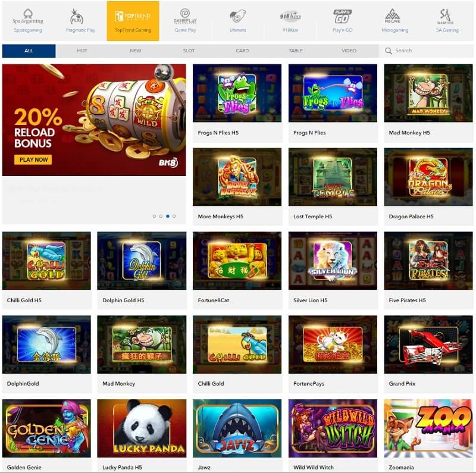Open the SA Gaming provider
476x473 pixels.
point(445,17)
